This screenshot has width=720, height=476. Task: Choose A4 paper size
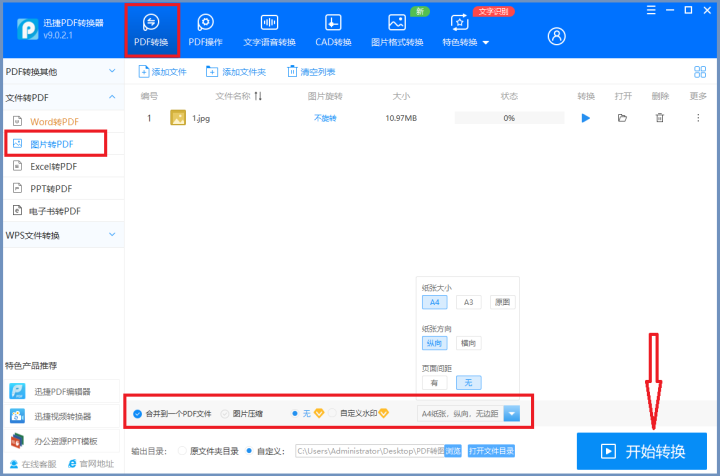pos(434,302)
